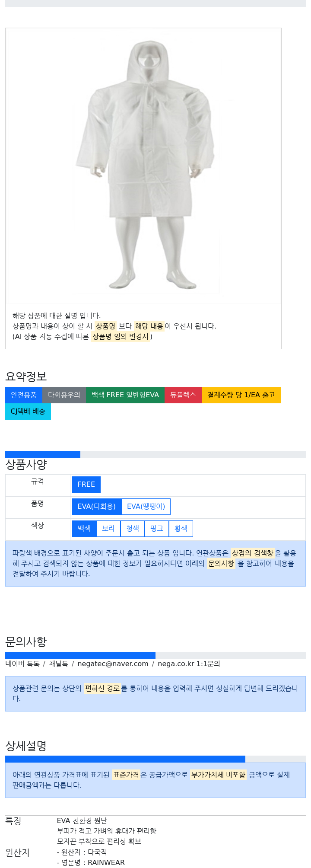Click the 백색 FREE 일반형EVA green tag

point(125,395)
